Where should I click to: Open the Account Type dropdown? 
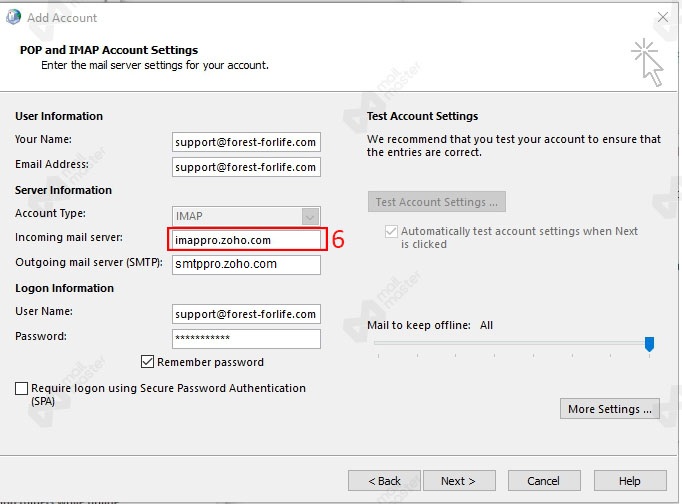[x=310, y=216]
